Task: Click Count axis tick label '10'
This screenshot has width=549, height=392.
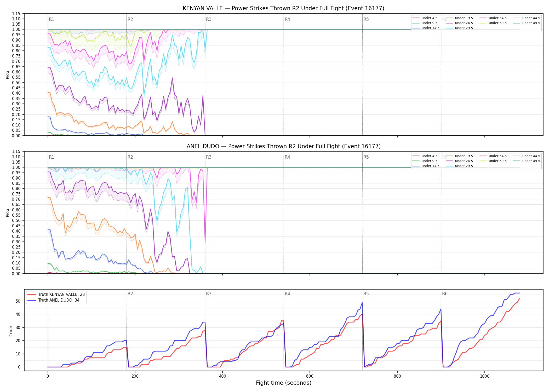Action: pyautogui.click(x=18, y=354)
